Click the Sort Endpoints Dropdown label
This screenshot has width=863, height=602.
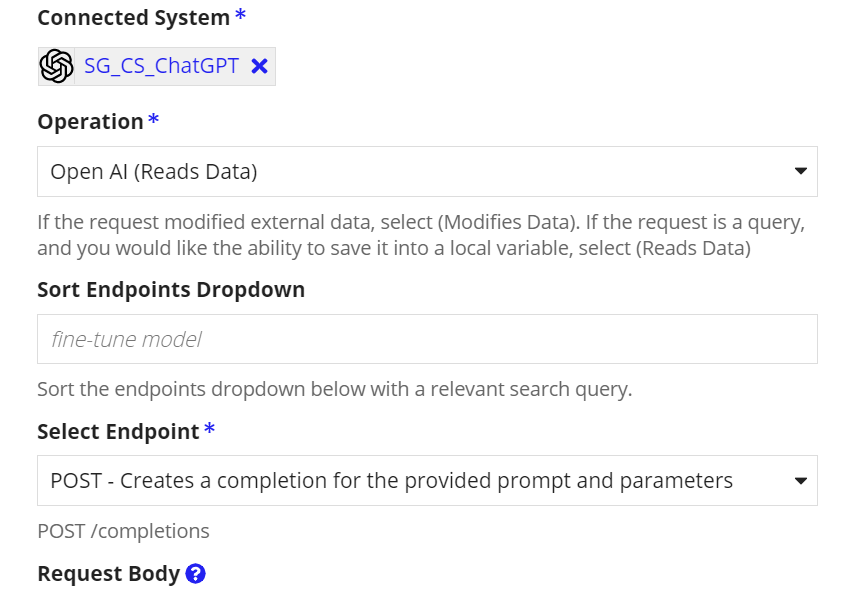pos(171,290)
